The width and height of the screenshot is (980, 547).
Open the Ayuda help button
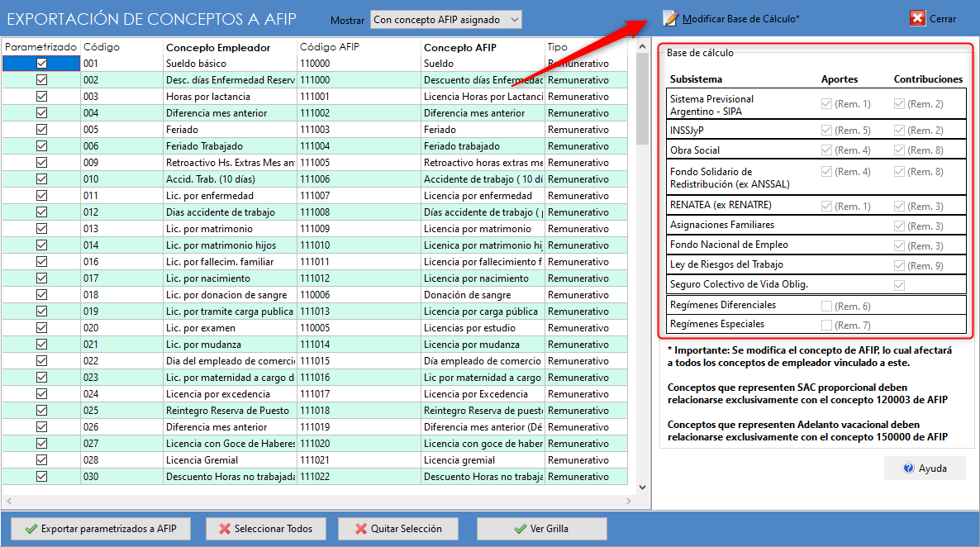click(x=925, y=469)
